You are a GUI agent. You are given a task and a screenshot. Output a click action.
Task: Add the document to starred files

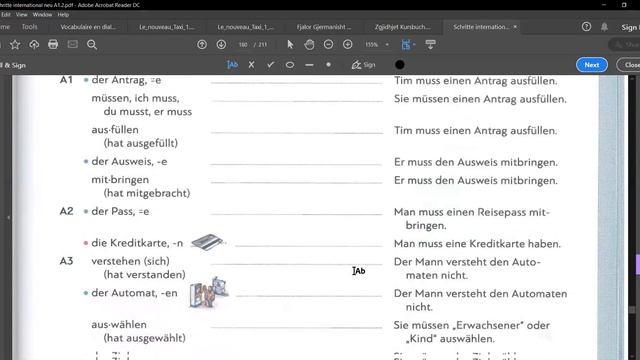click(x=15, y=44)
